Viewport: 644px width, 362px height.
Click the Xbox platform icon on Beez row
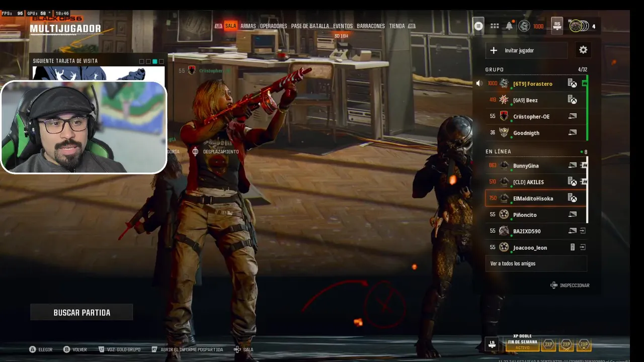point(573,100)
